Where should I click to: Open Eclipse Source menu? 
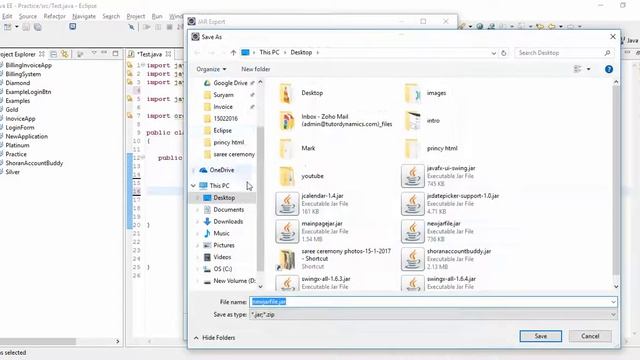click(x=28, y=16)
